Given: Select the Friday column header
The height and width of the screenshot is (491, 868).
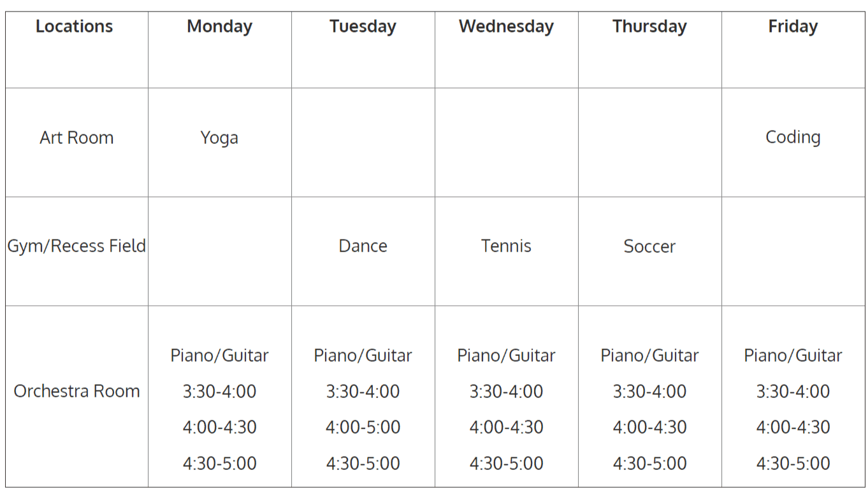Looking at the screenshot, I should click(793, 27).
